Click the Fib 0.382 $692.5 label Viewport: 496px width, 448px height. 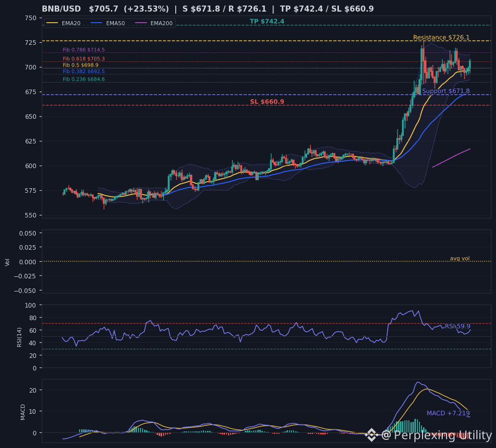[84, 71]
